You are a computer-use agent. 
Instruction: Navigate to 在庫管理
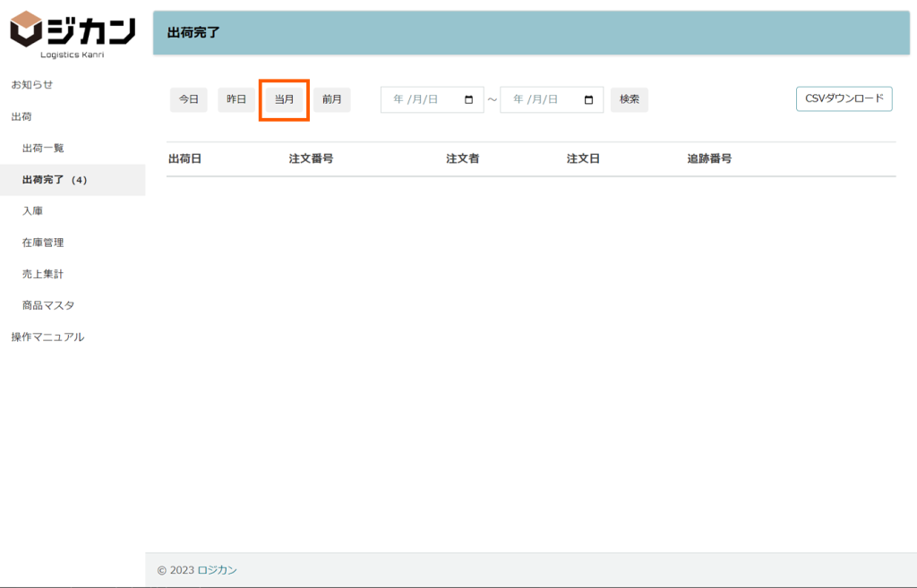click(x=43, y=243)
